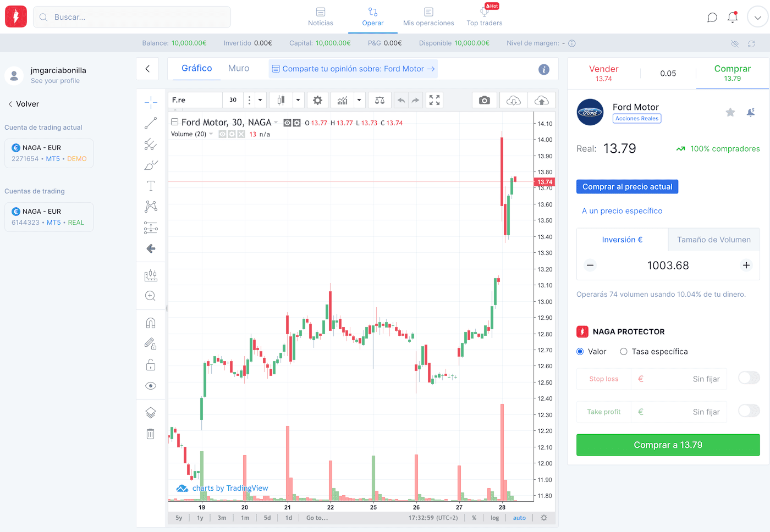Viewport: 770px width, 532px height.
Task: Remove drawings with the trash icon
Action: 151,434
